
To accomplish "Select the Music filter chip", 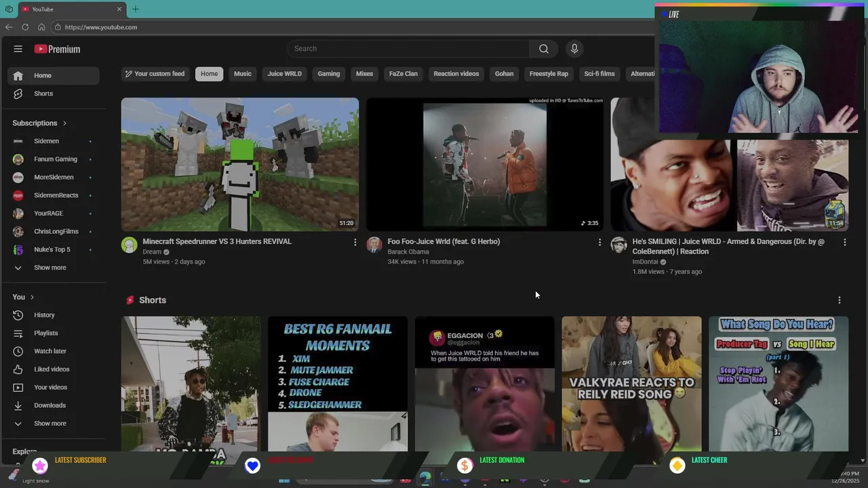I will pyautogui.click(x=243, y=74).
